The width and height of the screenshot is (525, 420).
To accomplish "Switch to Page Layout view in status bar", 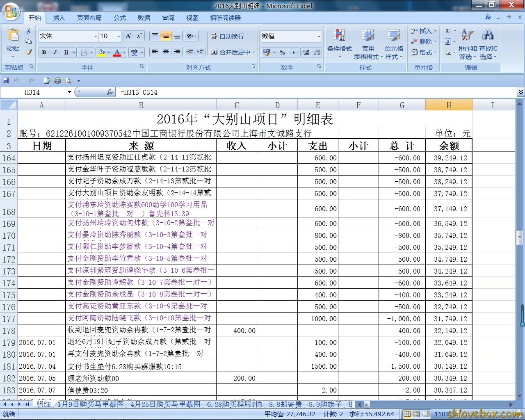I will point(416,414).
